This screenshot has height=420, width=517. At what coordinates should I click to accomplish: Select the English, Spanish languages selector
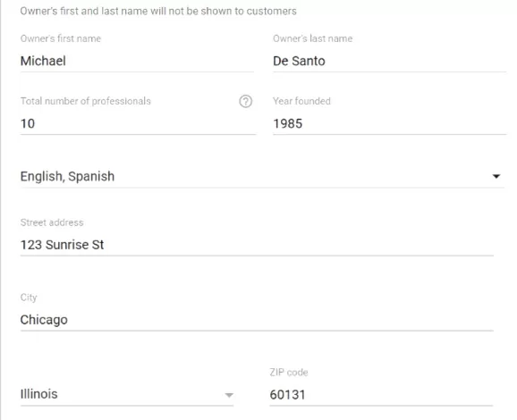(x=262, y=177)
